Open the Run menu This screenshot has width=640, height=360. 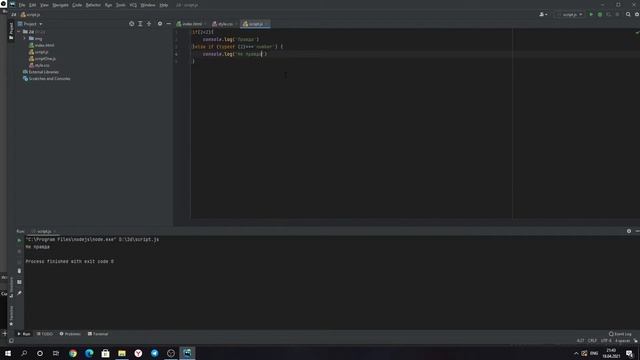point(109,5)
